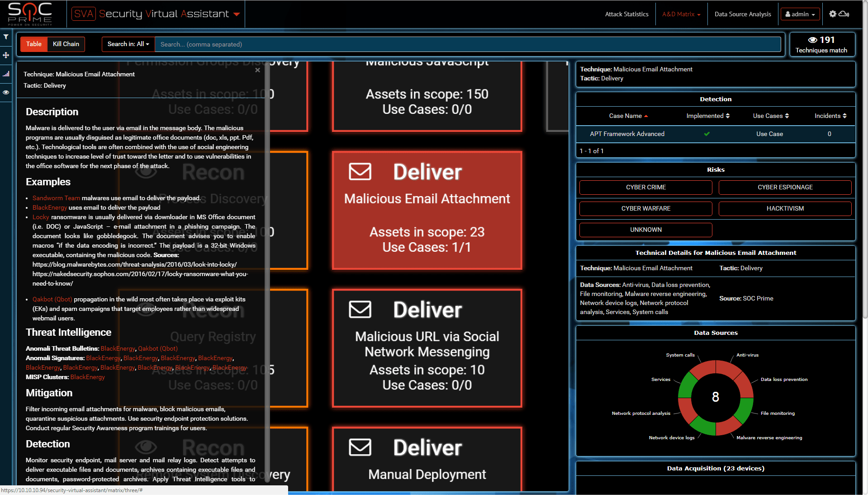Switch view to Kill Chain

tap(66, 44)
